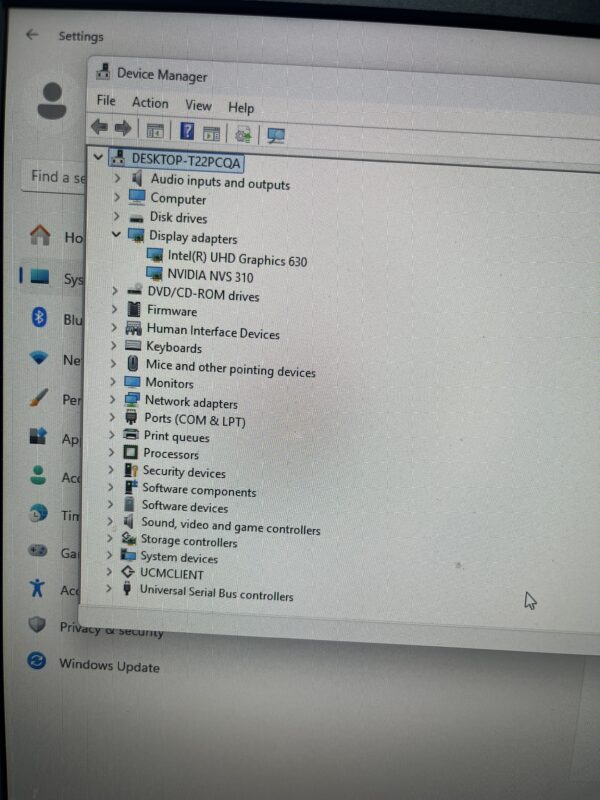Screen dimensions: 600x800
Task: Open the View menu in Device Manager
Action: [x=198, y=105]
